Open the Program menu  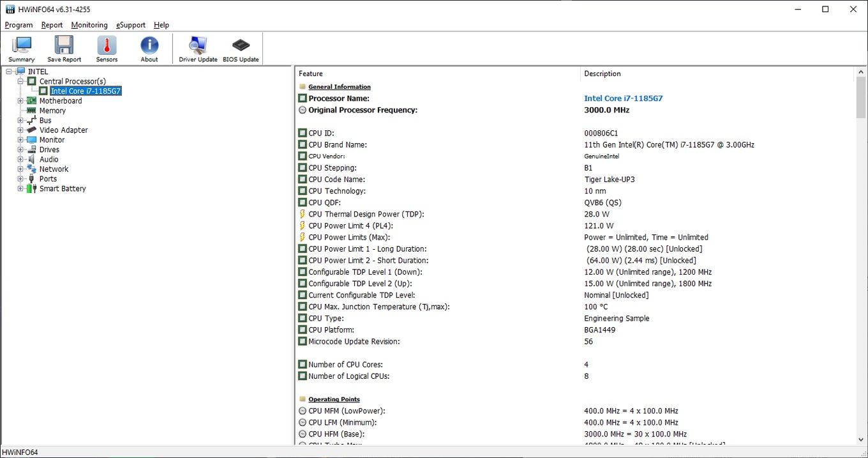[x=19, y=25]
